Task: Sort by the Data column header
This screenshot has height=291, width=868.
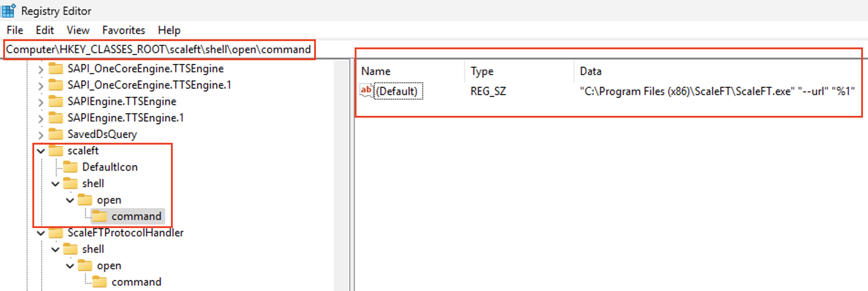Action: coord(590,71)
